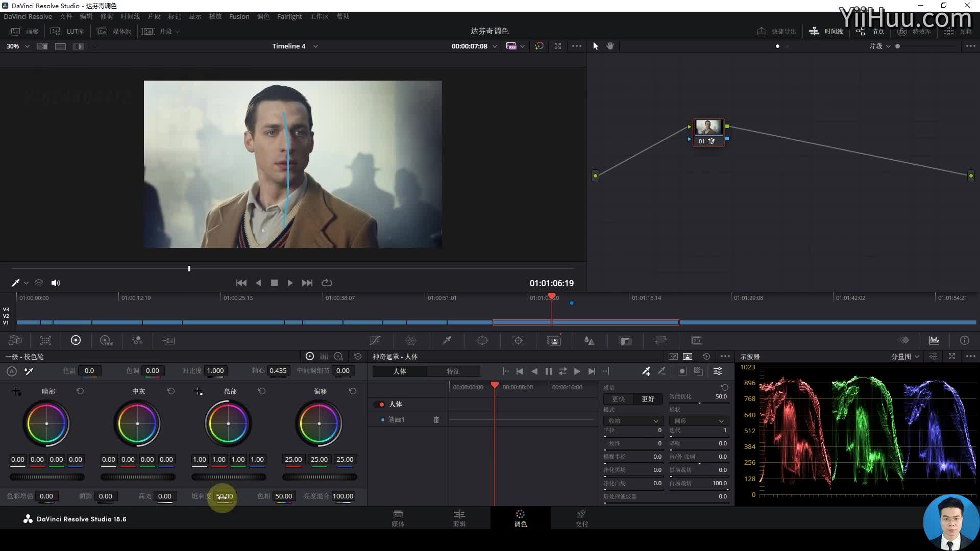Image resolution: width=980 pixels, height=551 pixels.
Task: Click the 饱和度 saturation value field
Action: pyautogui.click(x=224, y=496)
